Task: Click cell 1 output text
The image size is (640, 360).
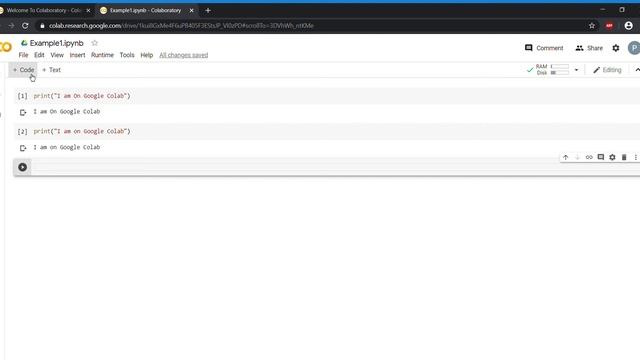Action: 67,111
